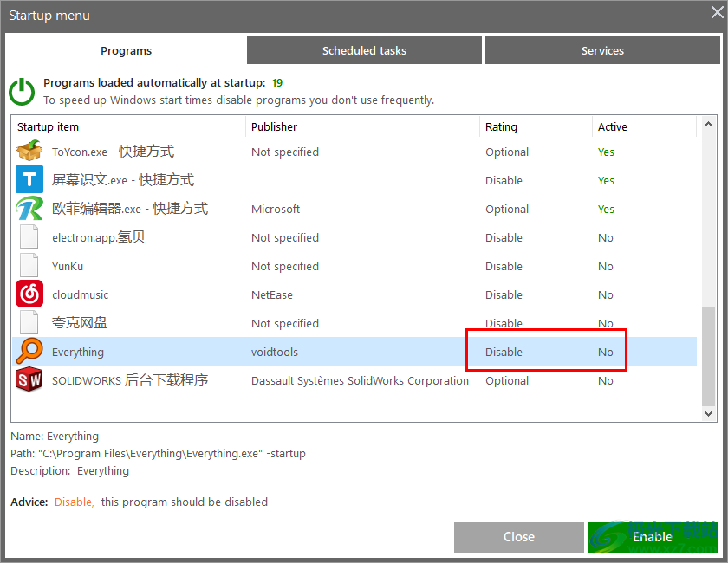This screenshot has height=563, width=728.
Task: Click the voidtools publisher cell
Action: 275,352
